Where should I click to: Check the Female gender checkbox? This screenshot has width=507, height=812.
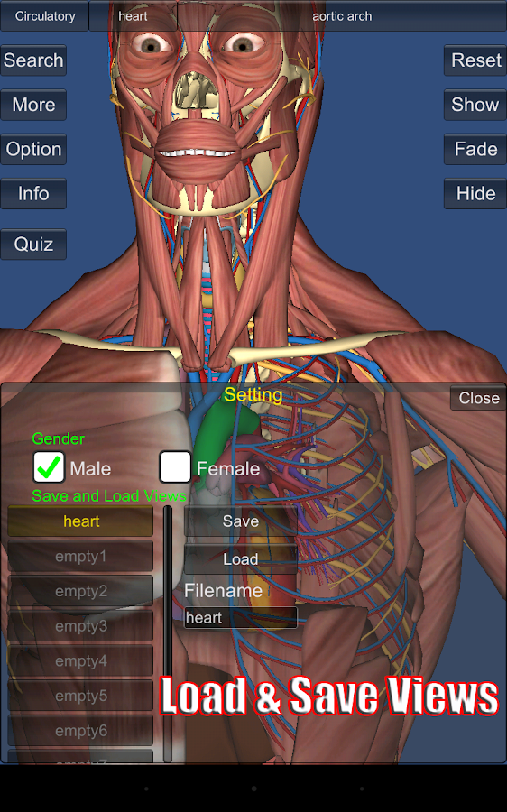(x=175, y=467)
